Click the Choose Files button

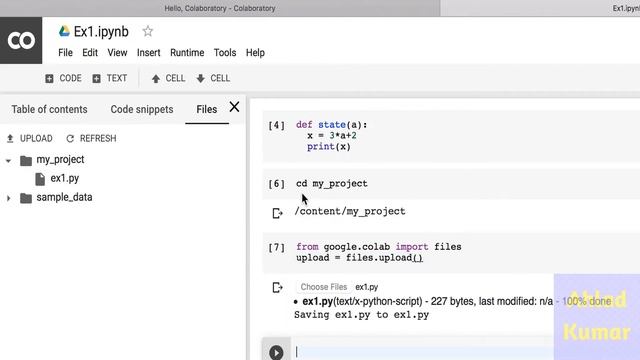point(324,287)
